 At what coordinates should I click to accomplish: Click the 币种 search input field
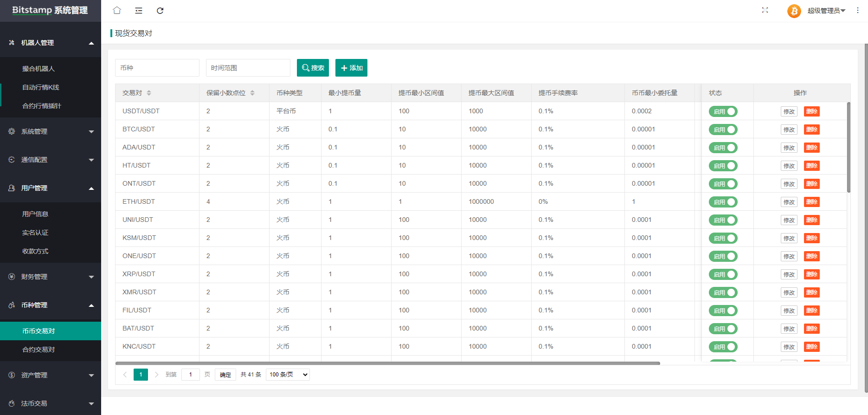pyautogui.click(x=157, y=68)
